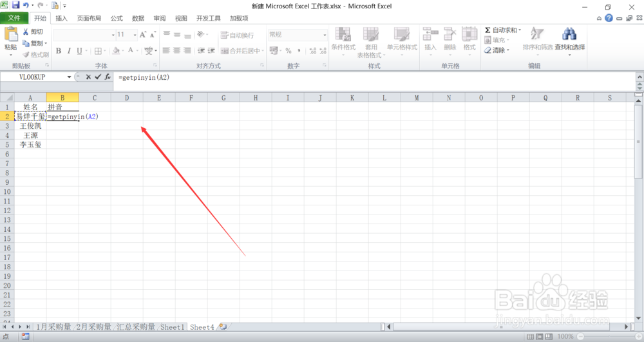
Task: Select sheet tab 1月采购量
Action: [53, 327]
